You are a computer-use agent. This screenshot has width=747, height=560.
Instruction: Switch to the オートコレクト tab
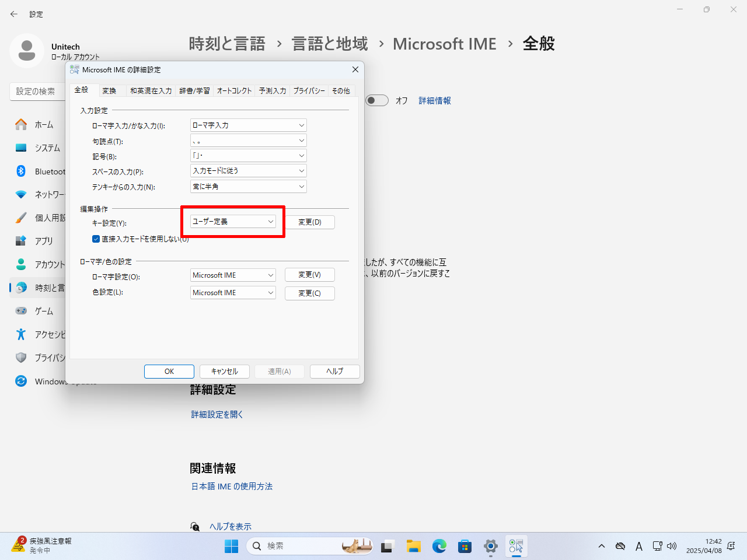[x=234, y=91]
